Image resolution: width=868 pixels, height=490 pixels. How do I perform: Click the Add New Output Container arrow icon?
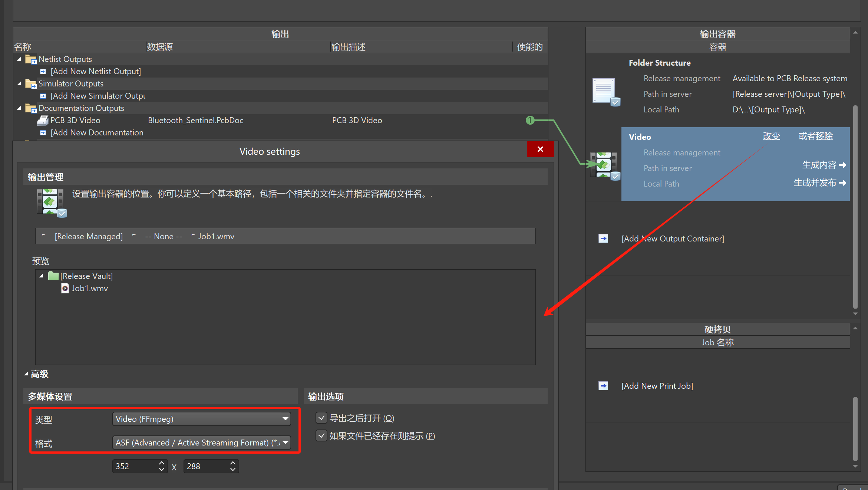tap(603, 239)
